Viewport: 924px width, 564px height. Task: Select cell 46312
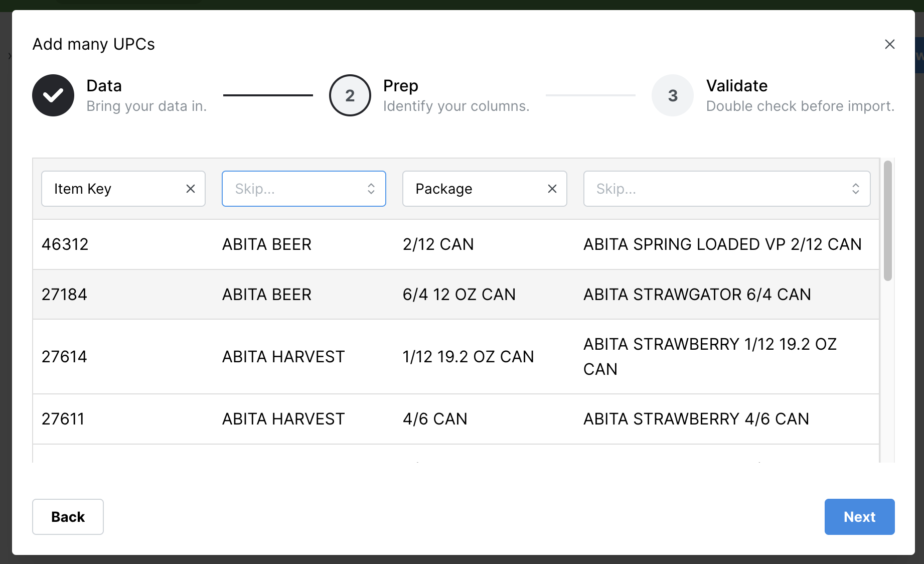point(65,244)
